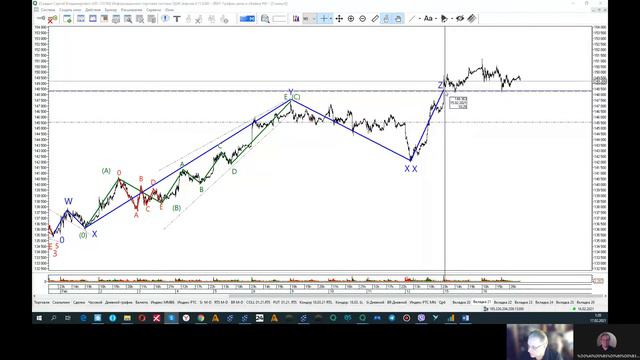Open Google Chrome from taskbar
The image size is (640, 360).
click(201, 318)
